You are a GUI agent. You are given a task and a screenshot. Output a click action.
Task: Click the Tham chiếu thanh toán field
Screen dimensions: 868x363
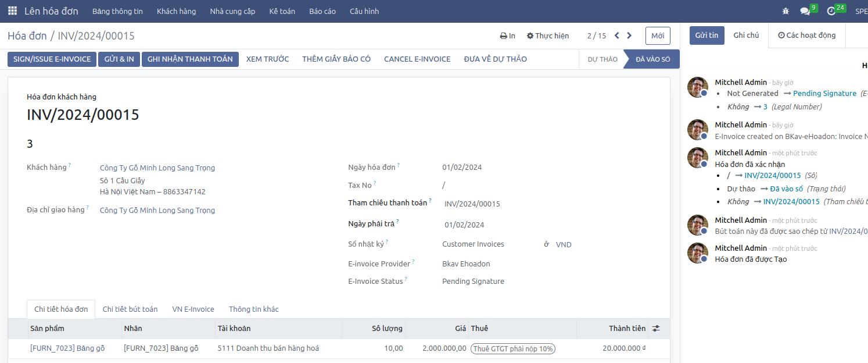(494, 204)
